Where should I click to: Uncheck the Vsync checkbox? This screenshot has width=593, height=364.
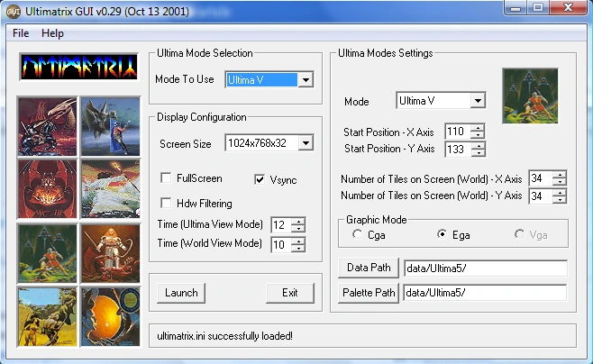[x=260, y=179]
